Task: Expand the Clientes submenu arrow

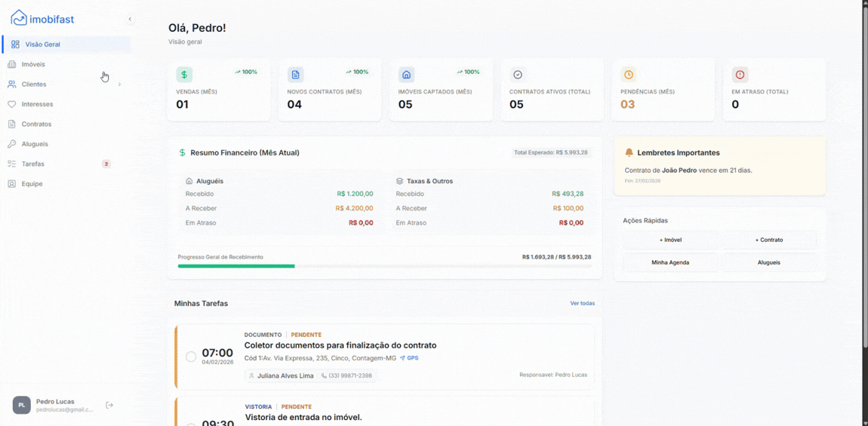Action: pyautogui.click(x=119, y=84)
